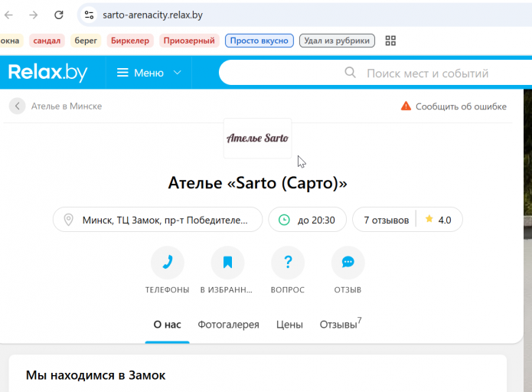Open the 'окна' bookmark
532x392 pixels.
coord(10,41)
